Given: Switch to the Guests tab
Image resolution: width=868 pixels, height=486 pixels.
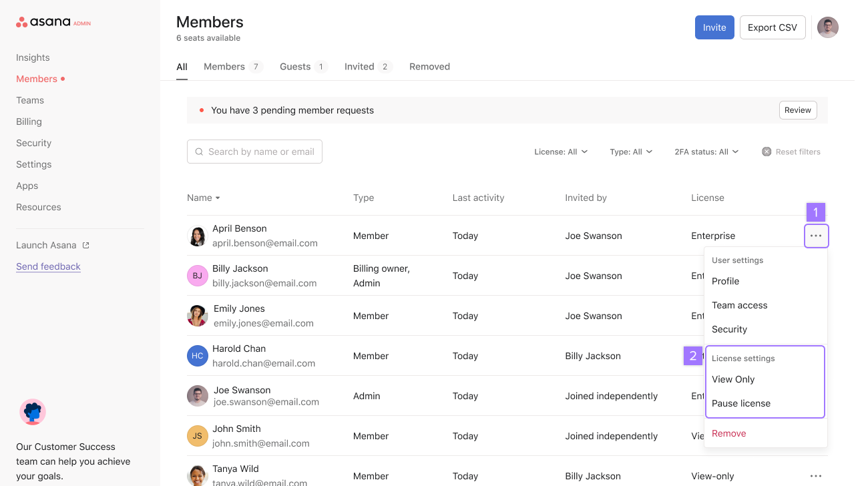Looking at the screenshot, I should [296, 66].
